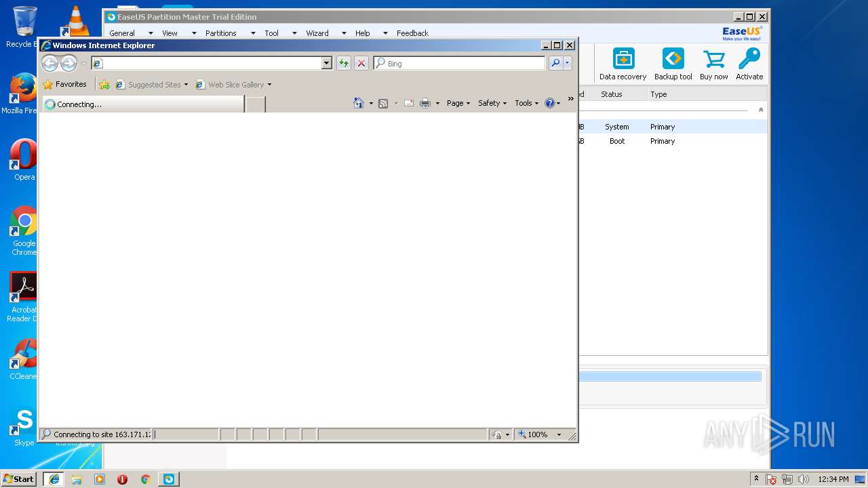Open Web Slice Gallery link
Screen dimensions: 868x488
(233, 85)
